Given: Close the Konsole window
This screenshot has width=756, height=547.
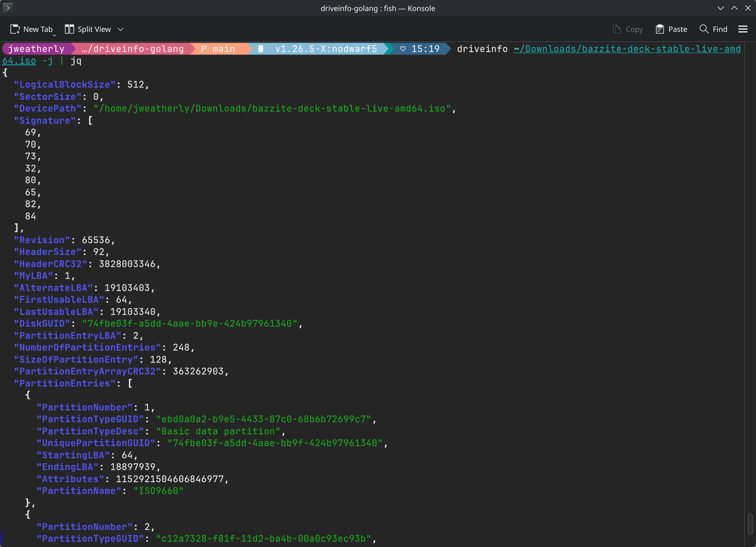Looking at the screenshot, I should [748, 8].
